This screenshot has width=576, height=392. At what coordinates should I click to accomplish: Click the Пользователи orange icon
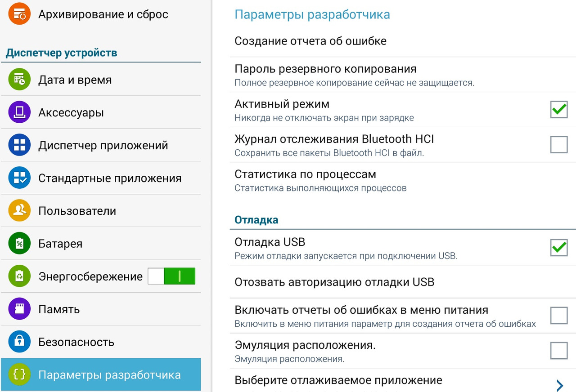pyautogui.click(x=19, y=211)
